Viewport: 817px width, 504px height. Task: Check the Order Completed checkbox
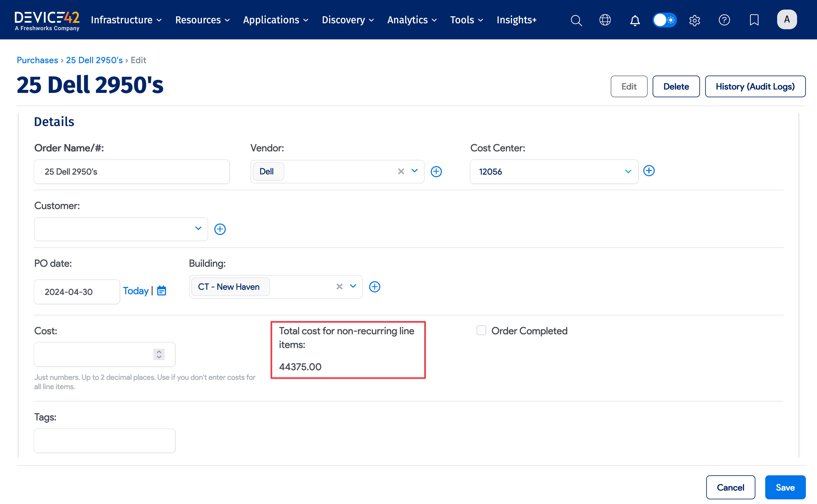point(481,330)
